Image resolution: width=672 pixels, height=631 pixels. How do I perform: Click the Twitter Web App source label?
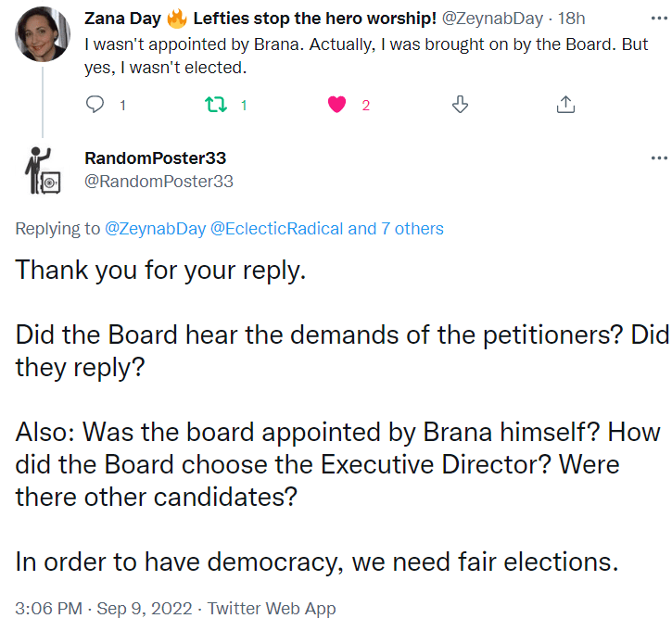(272, 609)
